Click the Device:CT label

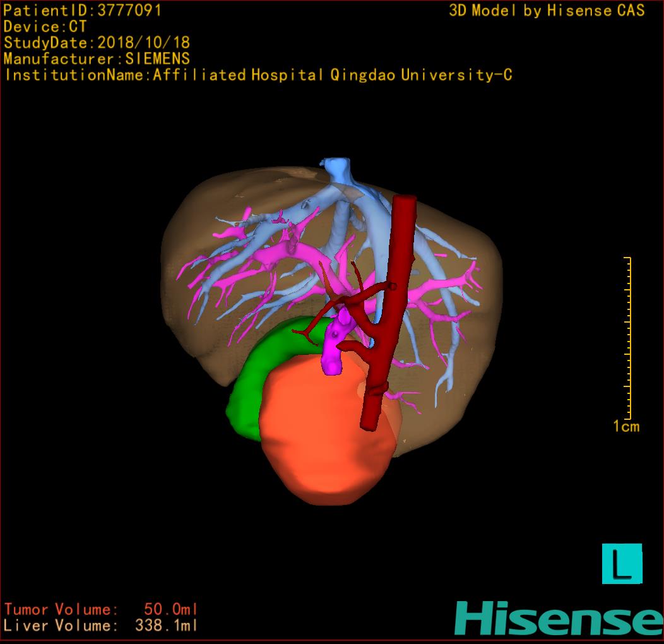pyautogui.click(x=45, y=27)
